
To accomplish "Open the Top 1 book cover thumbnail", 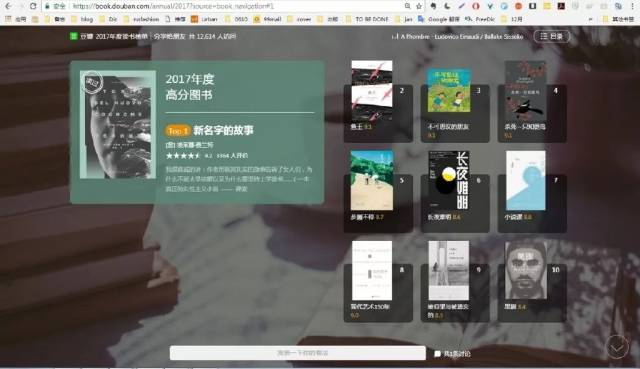I will point(118,124).
